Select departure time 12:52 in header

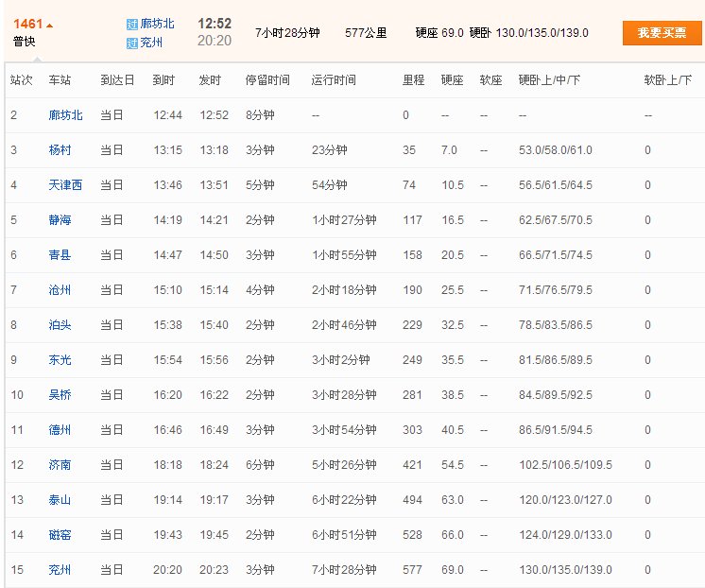(x=215, y=24)
